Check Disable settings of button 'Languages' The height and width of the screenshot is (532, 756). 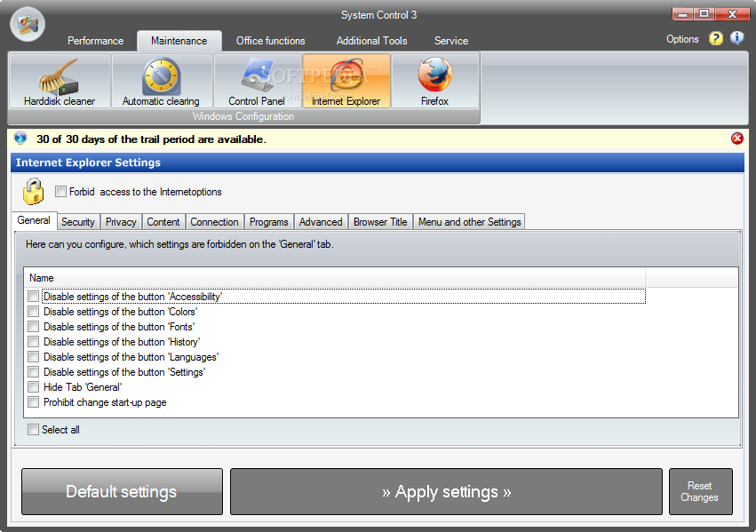pyautogui.click(x=33, y=357)
